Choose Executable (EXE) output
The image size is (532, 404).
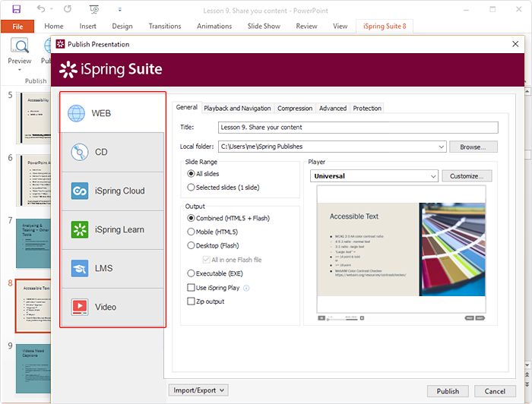click(191, 273)
